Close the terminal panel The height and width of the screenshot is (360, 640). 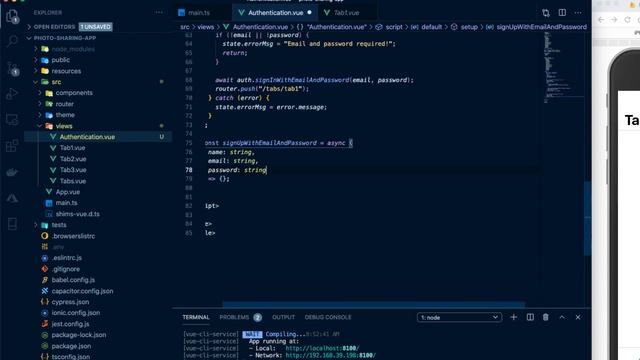tap(578, 317)
